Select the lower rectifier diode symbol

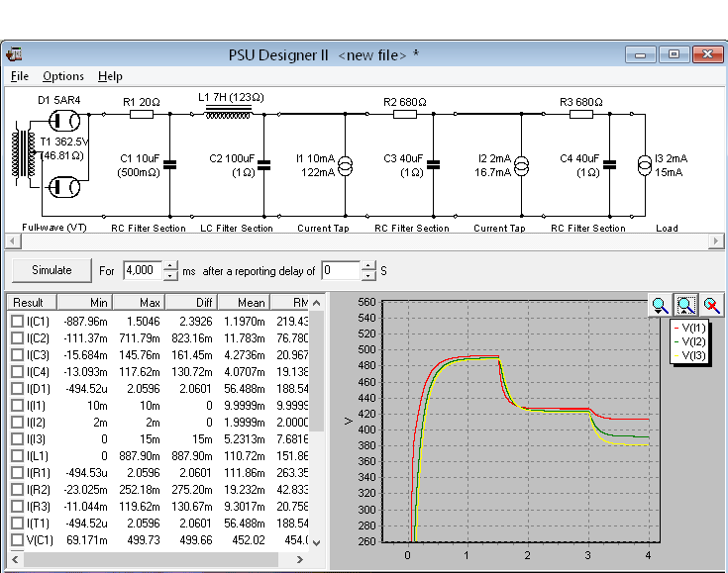click(64, 187)
